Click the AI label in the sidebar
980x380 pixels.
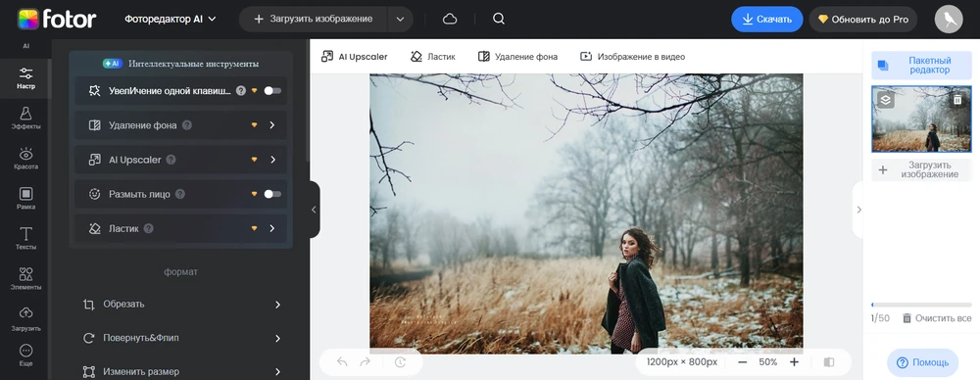tap(25, 46)
